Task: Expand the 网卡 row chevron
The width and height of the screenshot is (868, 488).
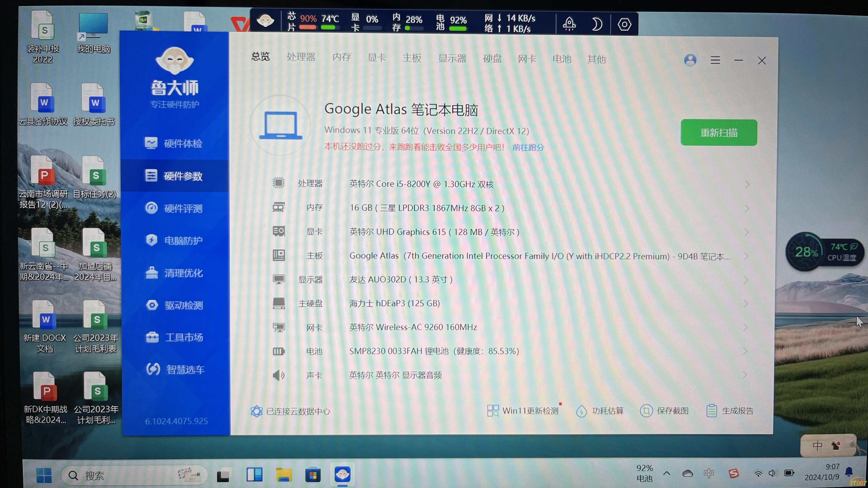Action: (x=745, y=327)
